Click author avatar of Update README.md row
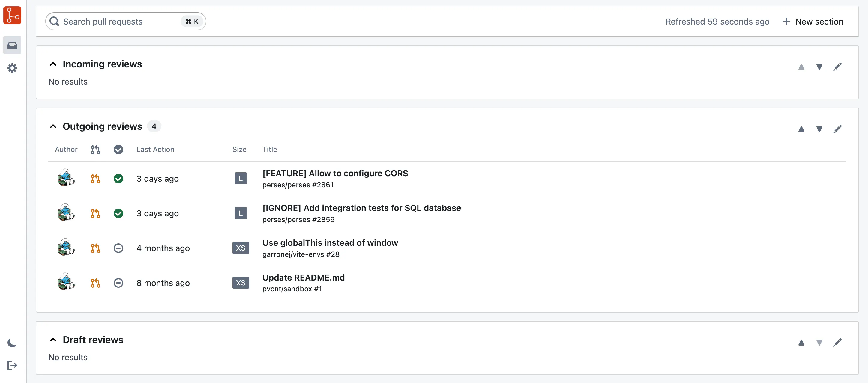The height and width of the screenshot is (383, 868). pyautogui.click(x=66, y=282)
